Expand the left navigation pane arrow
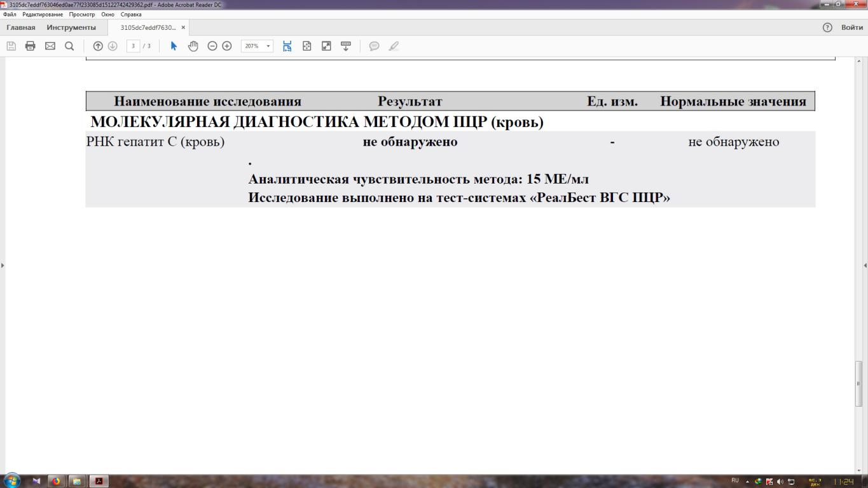Screen dimensions: 868x488 click(x=3, y=265)
